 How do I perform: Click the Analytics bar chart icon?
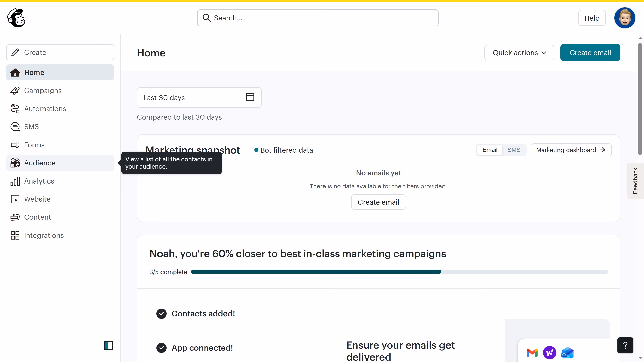[x=15, y=181]
